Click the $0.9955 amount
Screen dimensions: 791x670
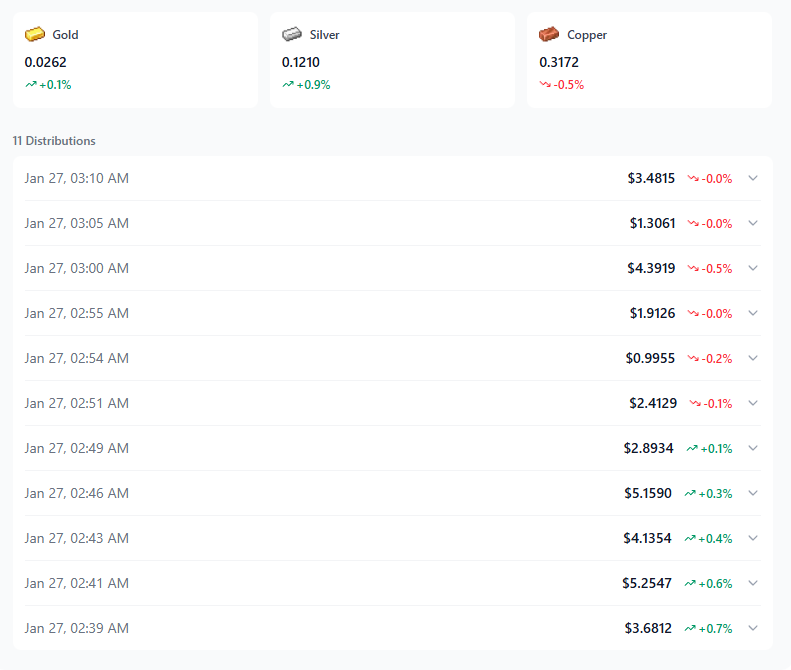tap(650, 358)
